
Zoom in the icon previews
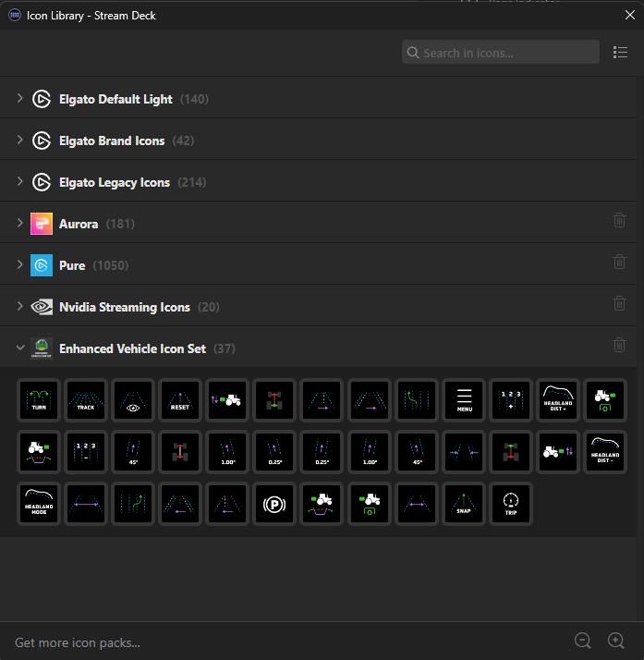tap(616, 641)
